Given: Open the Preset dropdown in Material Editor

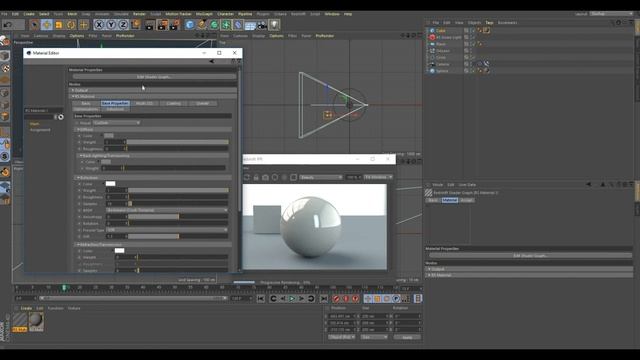Looking at the screenshot, I should click(116, 122).
